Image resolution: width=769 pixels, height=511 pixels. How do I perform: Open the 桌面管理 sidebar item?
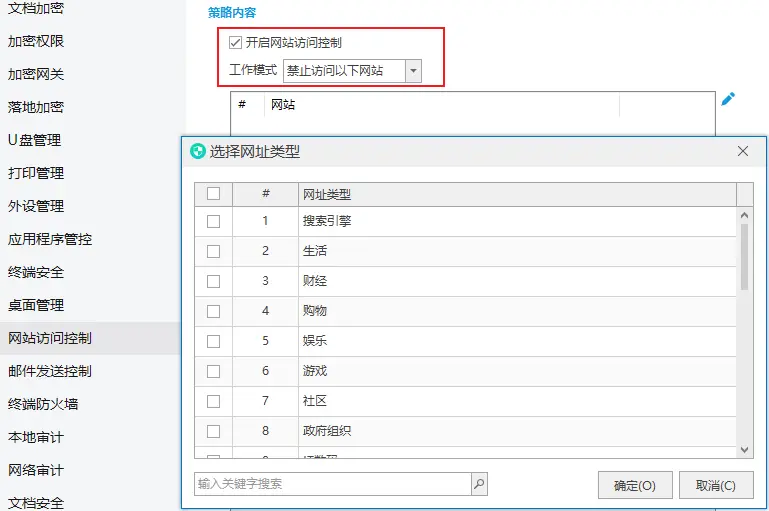(x=36, y=305)
